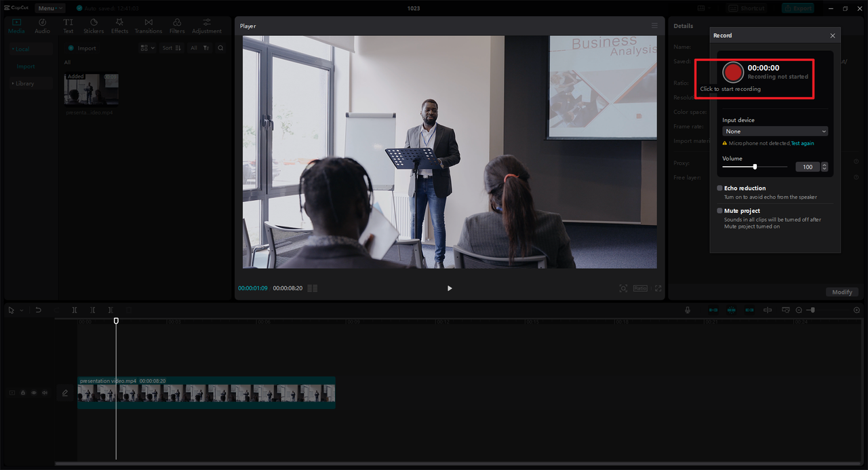Select the pointer tool in timeline toolbar
Viewport: 868px width, 470px height.
12,310
